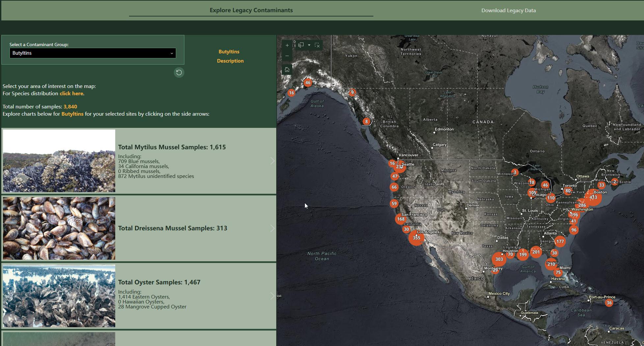Zoom out on the map

(x=287, y=56)
